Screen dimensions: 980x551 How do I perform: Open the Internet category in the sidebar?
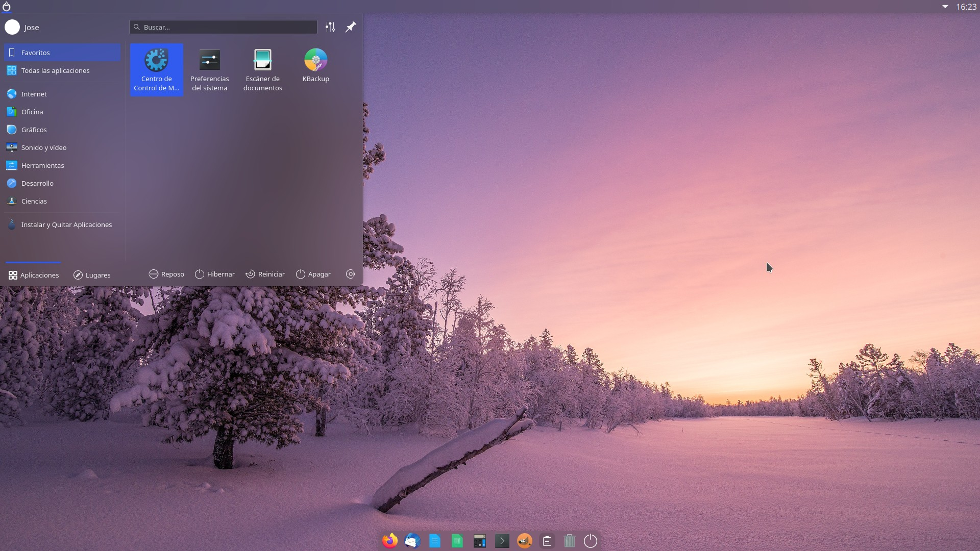[34, 94]
